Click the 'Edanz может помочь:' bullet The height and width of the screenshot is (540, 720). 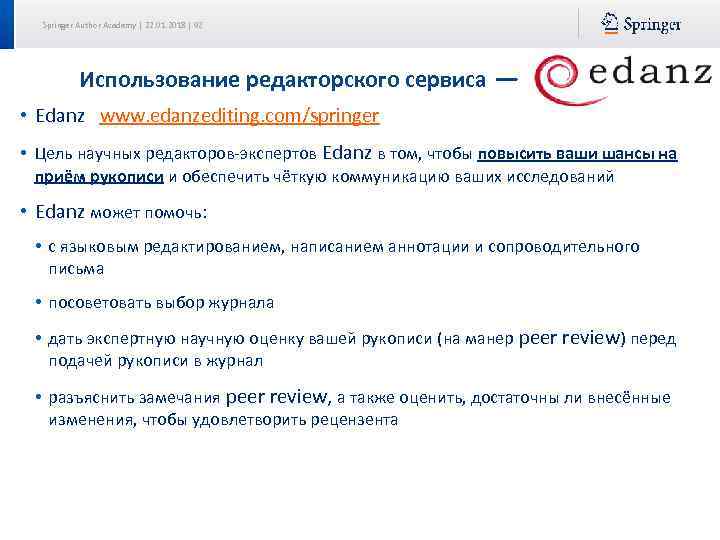(x=121, y=213)
